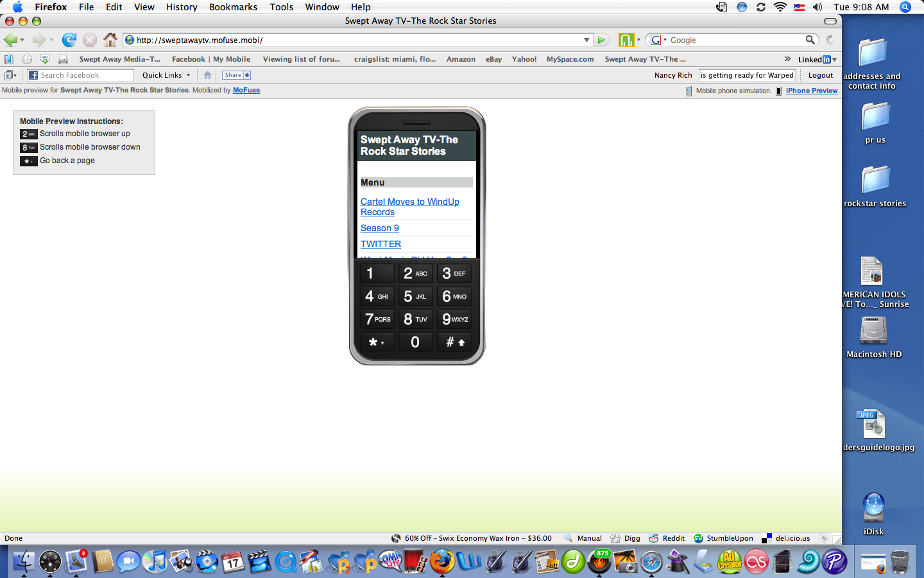924x578 pixels.
Task: Click the Digg status bar item
Action: point(625,538)
